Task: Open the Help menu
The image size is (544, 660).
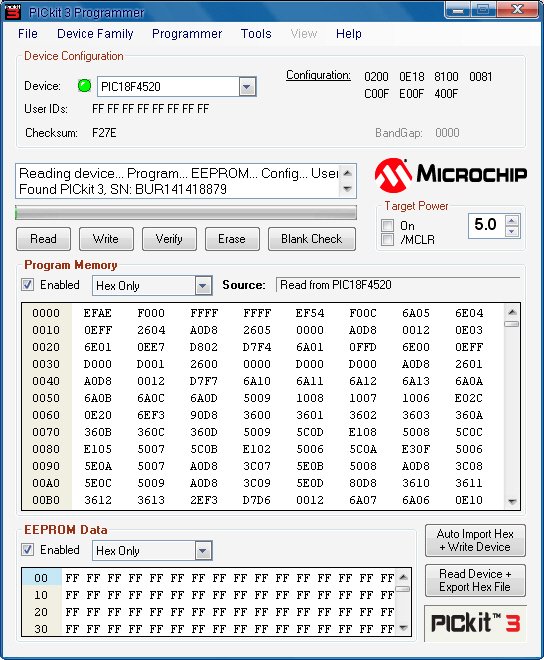Action: 349,34
